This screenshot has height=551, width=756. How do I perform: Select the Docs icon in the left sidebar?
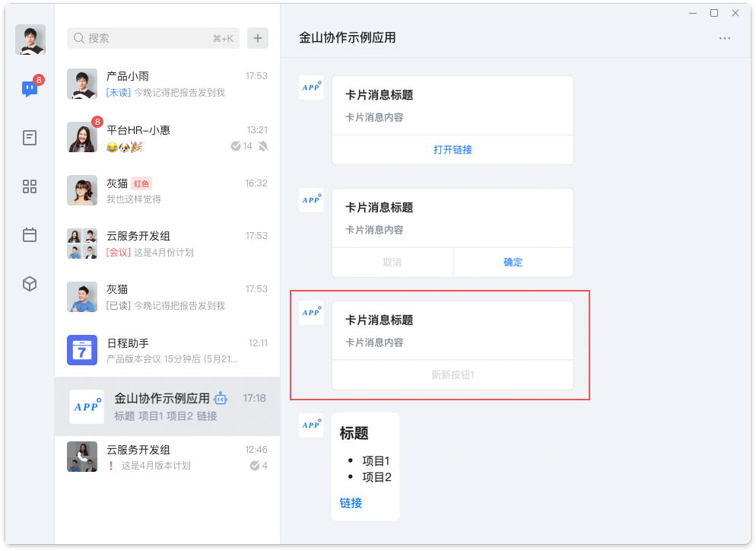pyautogui.click(x=29, y=138)
